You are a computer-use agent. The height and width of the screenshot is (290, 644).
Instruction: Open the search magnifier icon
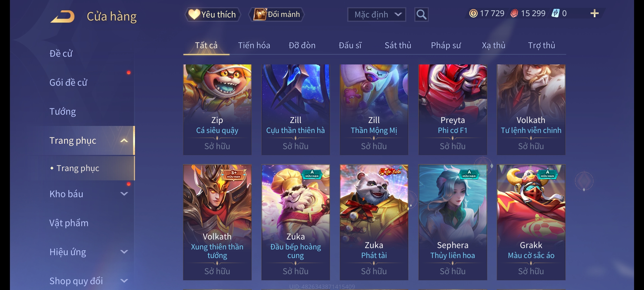[x=421, y=15]
